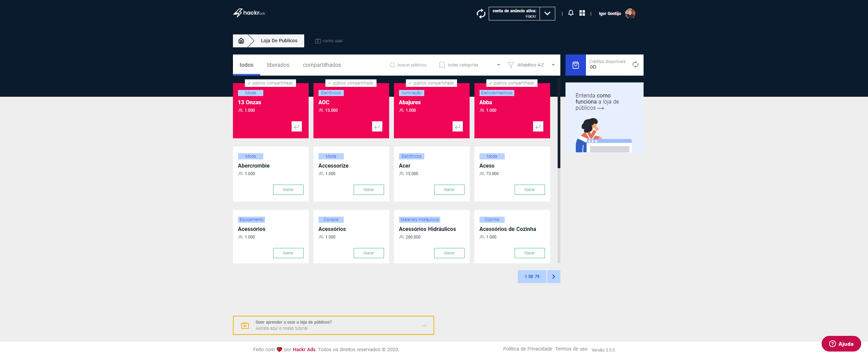Click liberar on Acessórios Hidráulicos card
This screenshot has width=868, height=358.
[x=449, y=253]
